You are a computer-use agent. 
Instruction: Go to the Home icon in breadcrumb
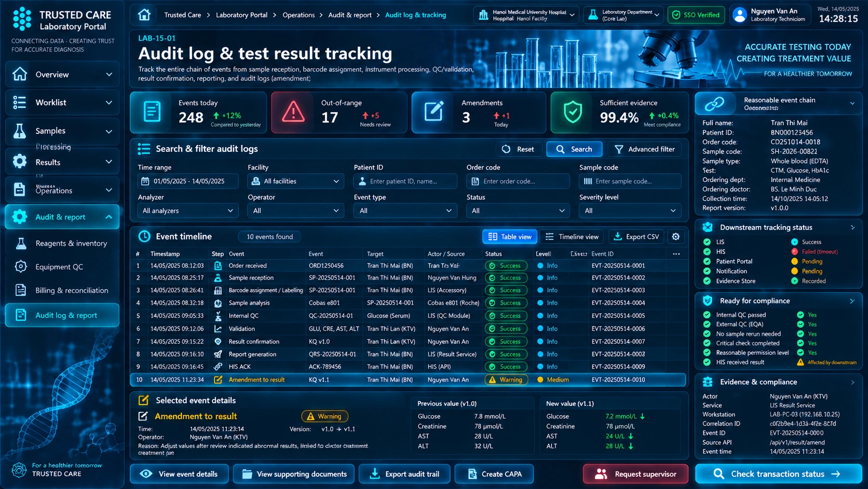pos(144,15)
